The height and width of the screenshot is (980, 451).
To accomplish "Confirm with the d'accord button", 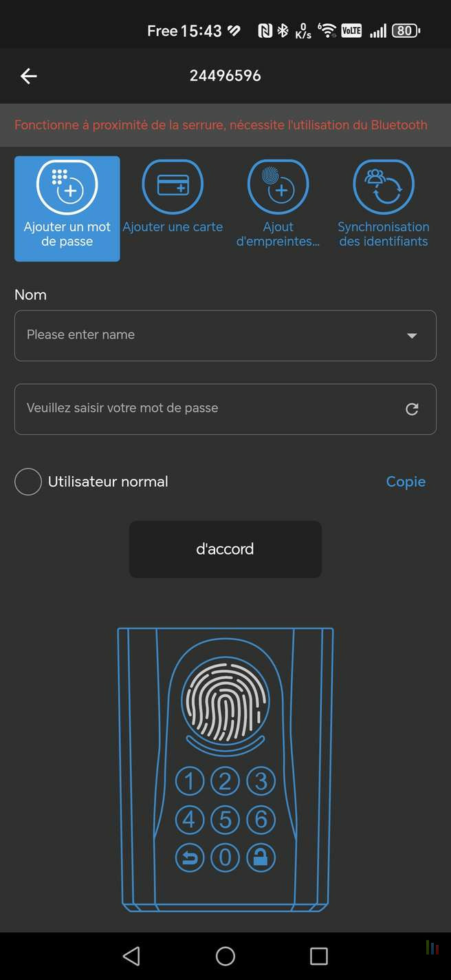I will pos(225,549).
